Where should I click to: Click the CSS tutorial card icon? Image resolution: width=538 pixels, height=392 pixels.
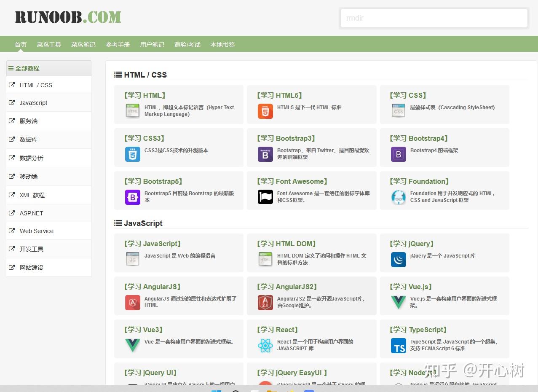point(399,111)
